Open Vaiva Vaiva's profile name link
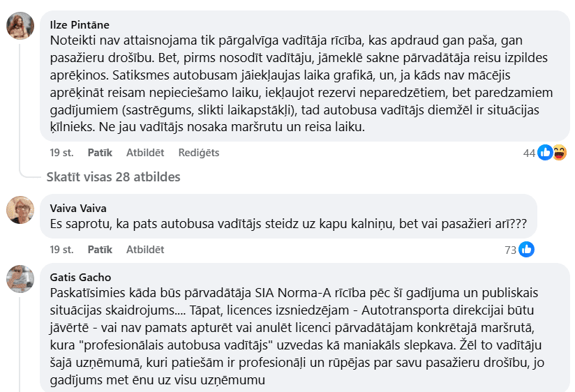This screenshot has height=392, width=575. tap(77, 207)
